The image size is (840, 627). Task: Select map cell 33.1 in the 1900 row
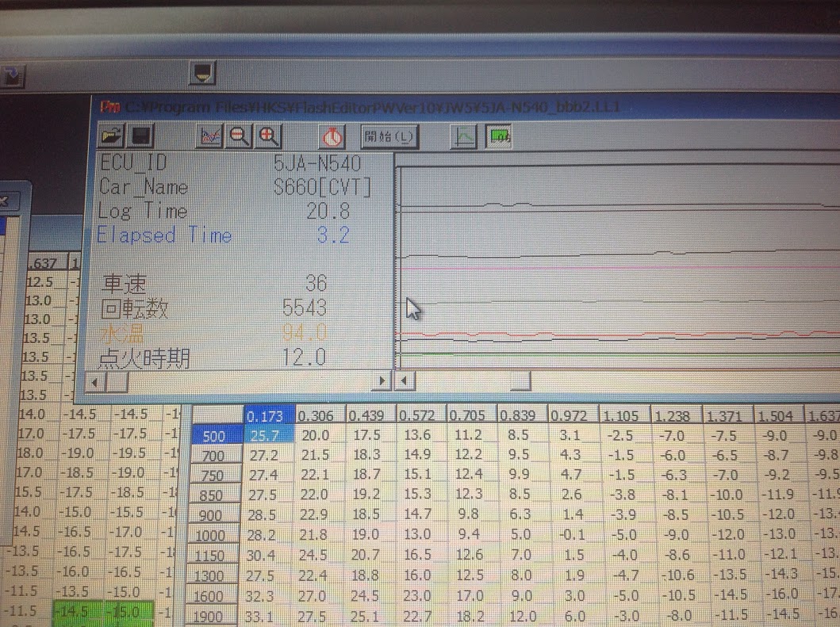tap(262, 617)
